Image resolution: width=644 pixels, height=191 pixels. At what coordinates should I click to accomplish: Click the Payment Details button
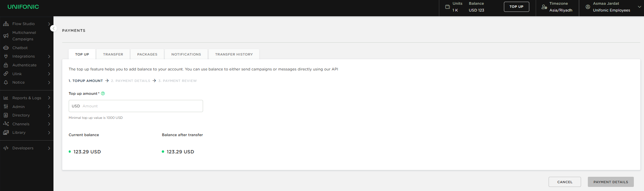pyautogui.click(x=611, y=182)
